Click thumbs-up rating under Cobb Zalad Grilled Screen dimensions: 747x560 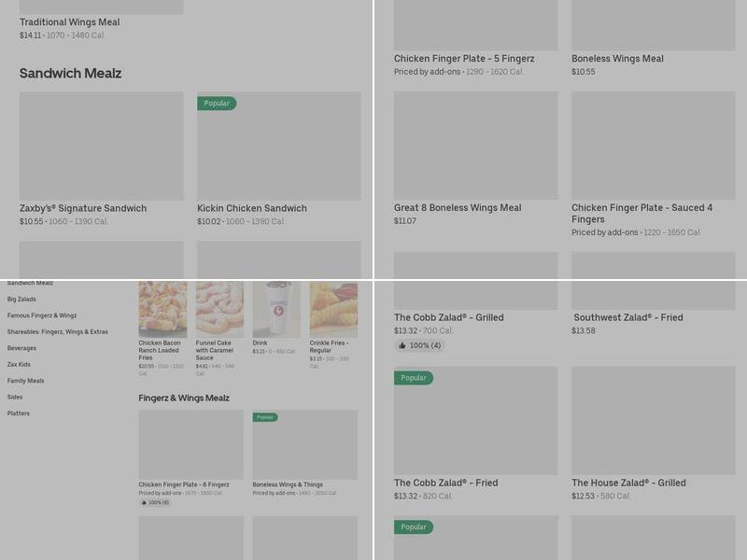click(419, 345)
